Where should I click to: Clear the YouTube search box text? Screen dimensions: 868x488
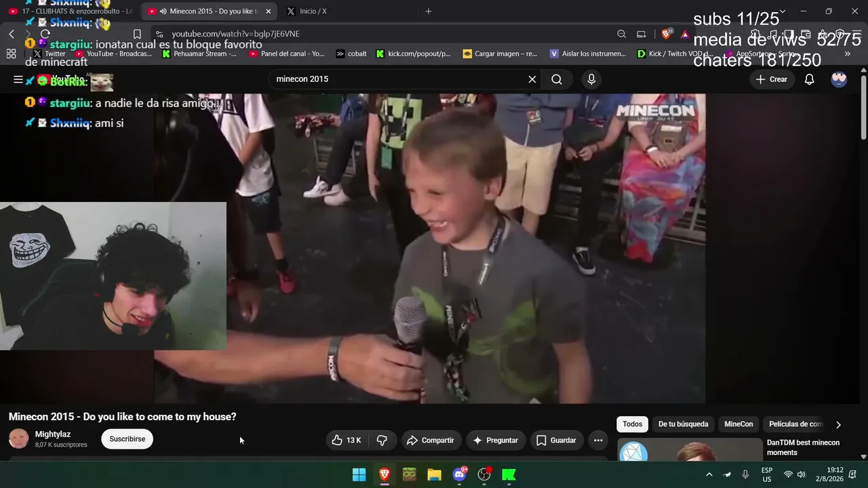pos(532,79)
